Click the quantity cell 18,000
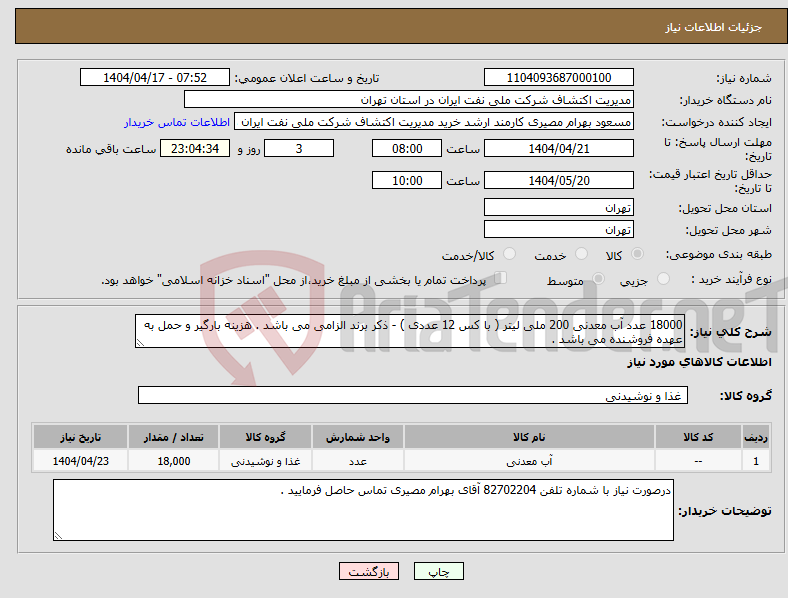 pos(173,461)
